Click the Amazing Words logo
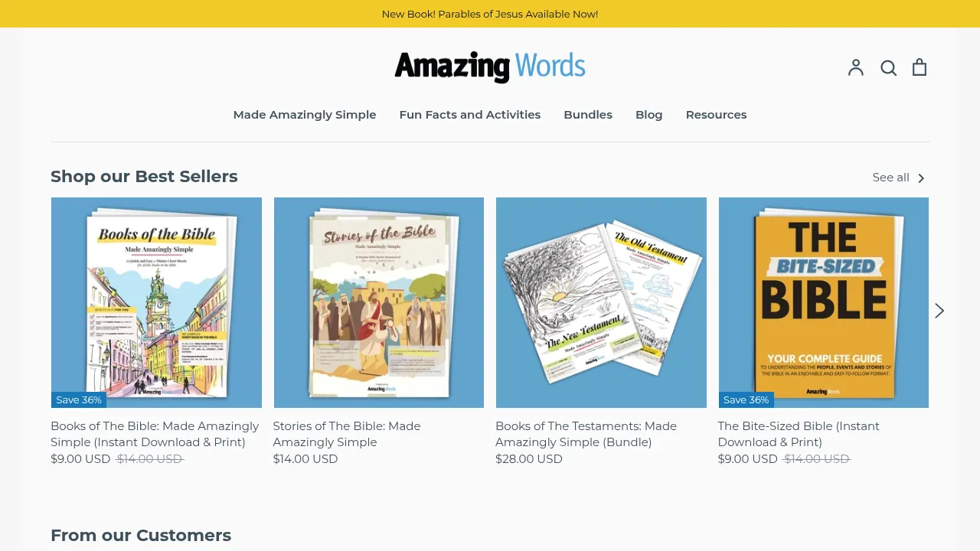Screen dimensions: 980x551 point(489,67)
